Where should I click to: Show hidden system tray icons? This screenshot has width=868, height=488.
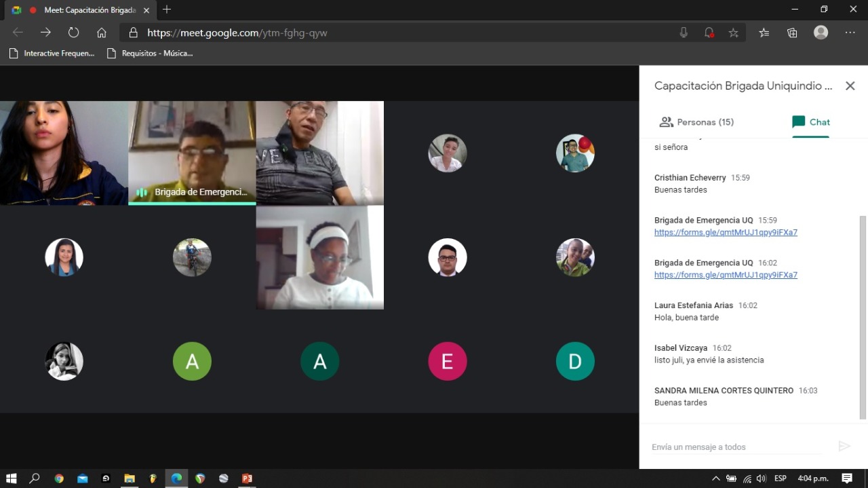[x=715, y=478]
